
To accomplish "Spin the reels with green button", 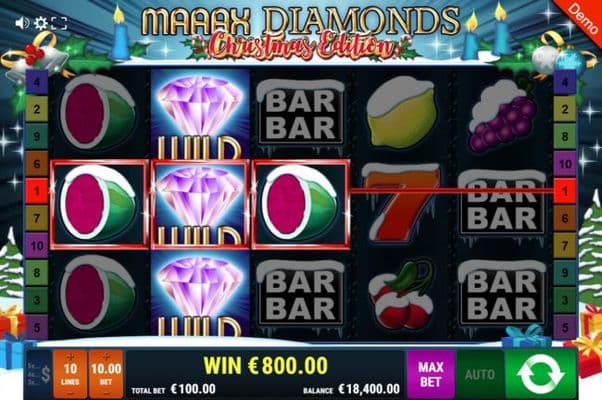I will pos(541,374).
